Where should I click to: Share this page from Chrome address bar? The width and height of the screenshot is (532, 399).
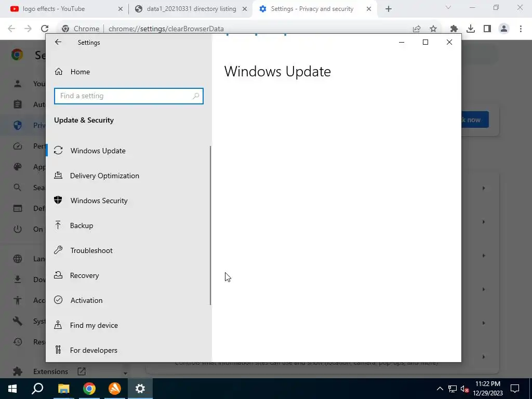click(417, 29)
